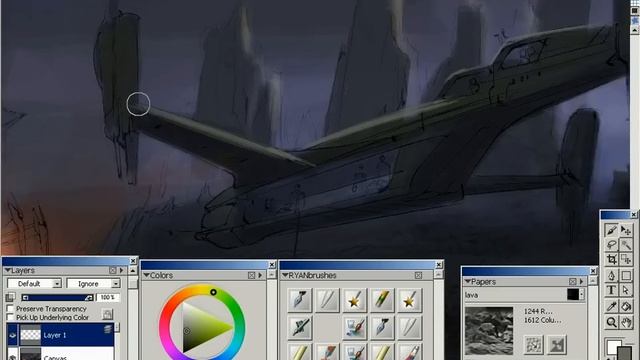Select the Magic Wand tool
The width and height of the screenshot is (640, 360).
[x=626, y=245]
